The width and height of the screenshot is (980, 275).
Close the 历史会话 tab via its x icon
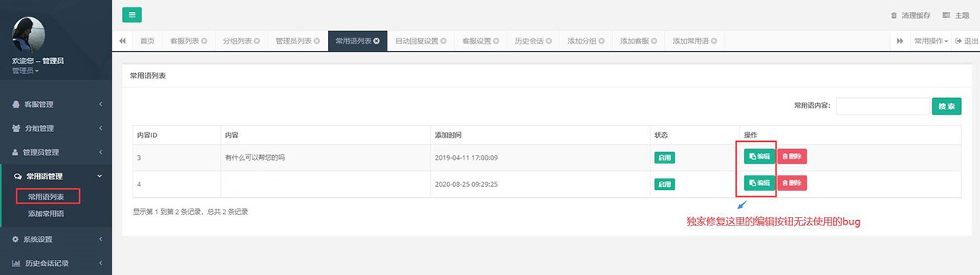click(549, 41)
